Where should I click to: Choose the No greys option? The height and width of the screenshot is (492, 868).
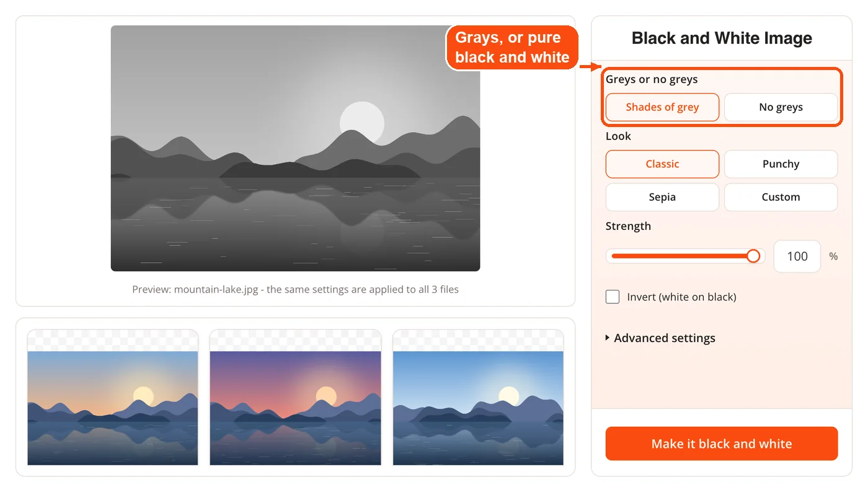[x=781, y=107]
